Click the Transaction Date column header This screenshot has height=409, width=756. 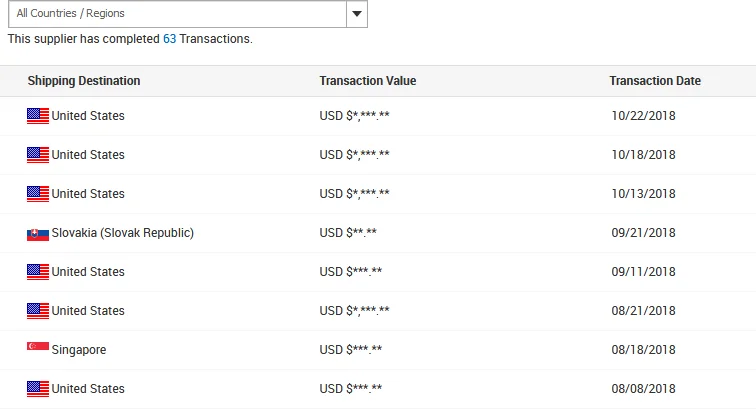655,81
